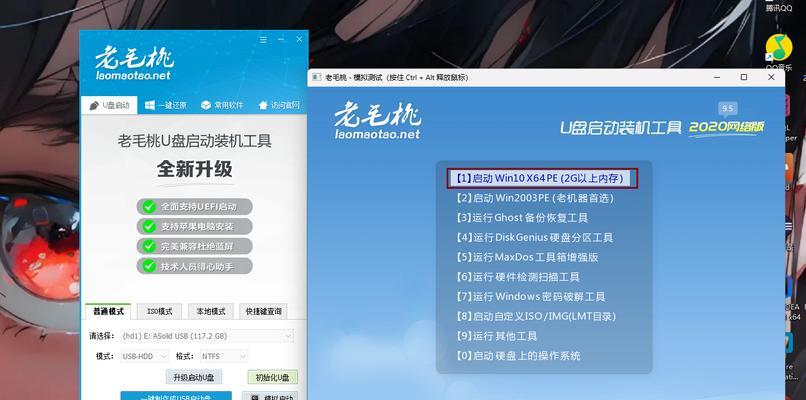806x400 pixels.
Task: Click the 支持苹果电脑安装 feature label
Action: pyautogui.click(x=194, y=226)
